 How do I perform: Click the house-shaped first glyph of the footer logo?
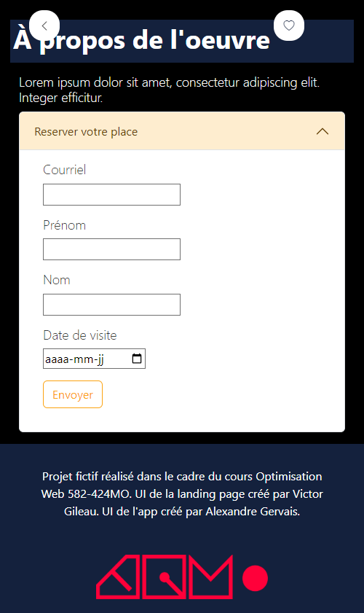click(x=118, y=577)
